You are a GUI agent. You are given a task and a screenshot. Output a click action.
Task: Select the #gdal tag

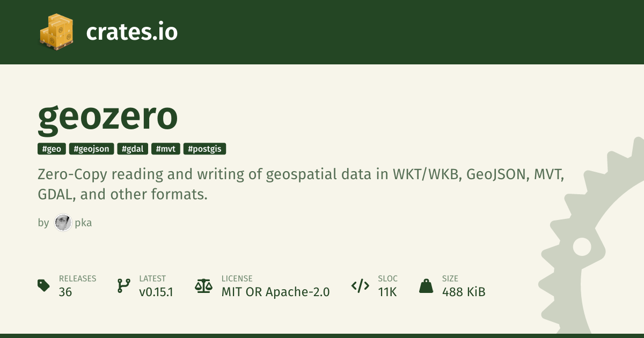[133, 149]
